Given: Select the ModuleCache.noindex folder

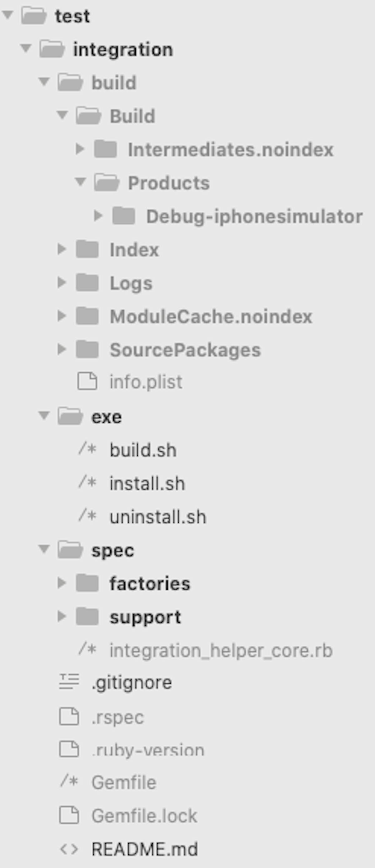Looking at the screenshot, I should tap(211, 316).
